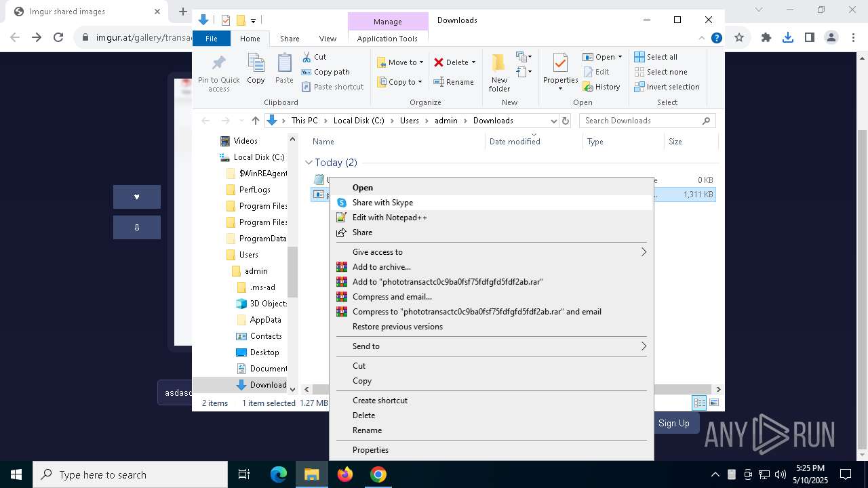The height and width of the screenshot is (488, 868).
Task: Click the Help question mark icon
Action: (716, 39)
